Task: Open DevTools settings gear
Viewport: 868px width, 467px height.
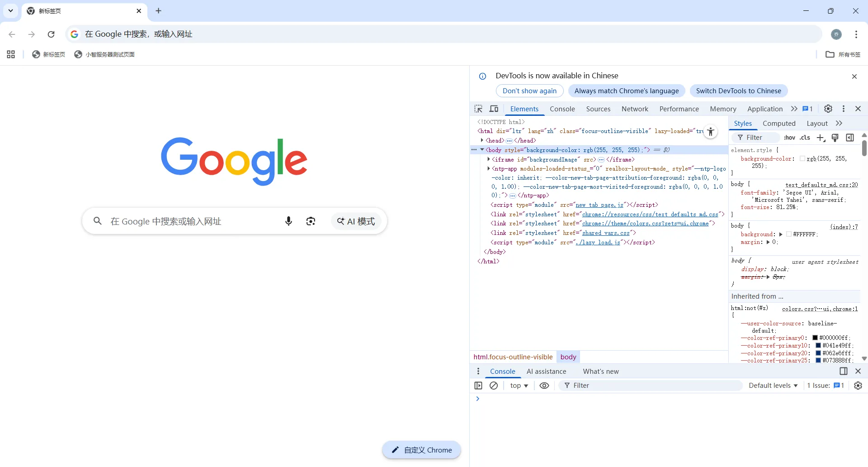Action: click(x=828, y=109)
